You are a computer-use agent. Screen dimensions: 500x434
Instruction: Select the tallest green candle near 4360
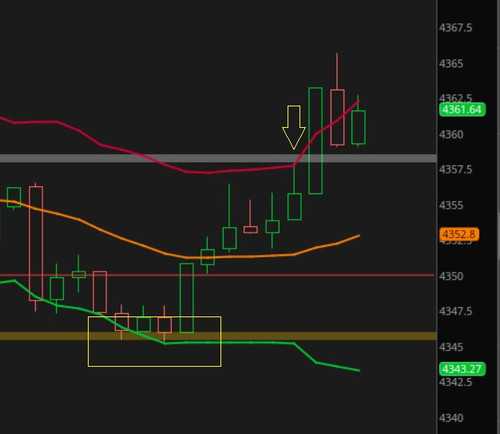315,141
